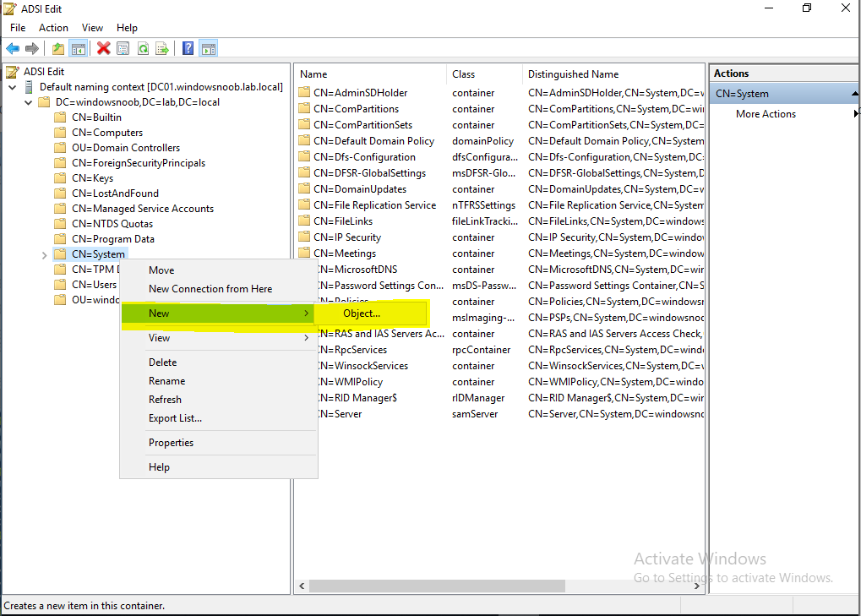The height and width of the screenshot is (616, 861).
Task: Sort by the Class column header
Action: [x=484, y=74]
